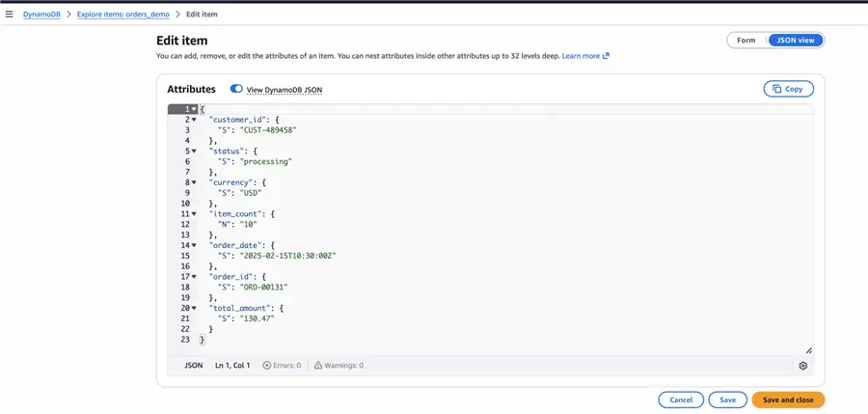This screenshot has width=868, height=414.
Task: Switch to Form view
Action: 746,41
